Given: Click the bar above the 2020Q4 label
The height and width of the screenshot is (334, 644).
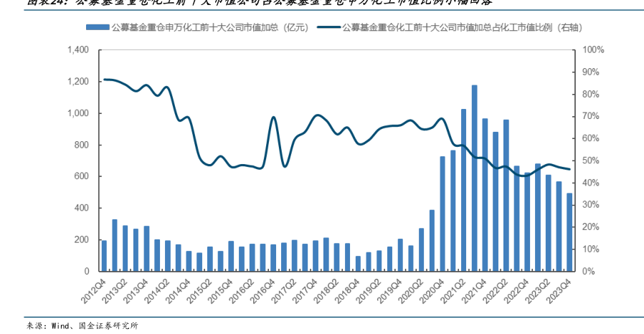Looking at the screenshot, I should click(x=442, y=214).
